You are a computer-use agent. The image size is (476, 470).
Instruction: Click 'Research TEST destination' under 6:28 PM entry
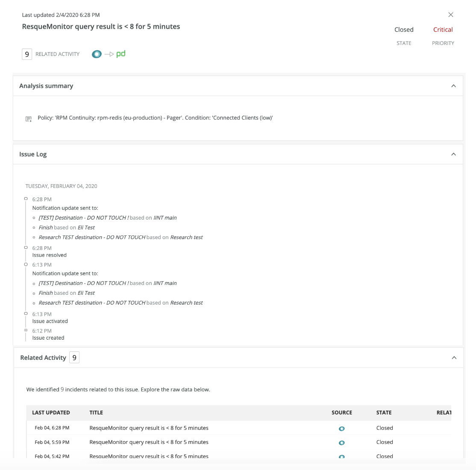(92, 237)
